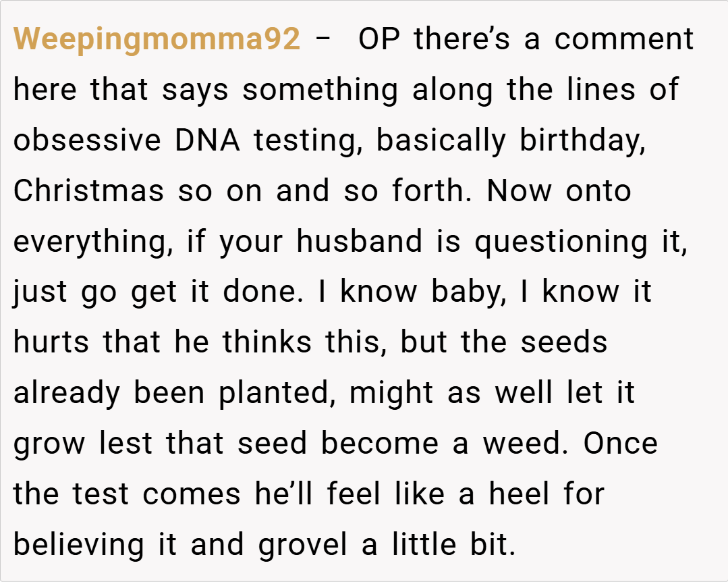Click the word "OP" starting the comment

pyautogui.click(x=379, y=40)
